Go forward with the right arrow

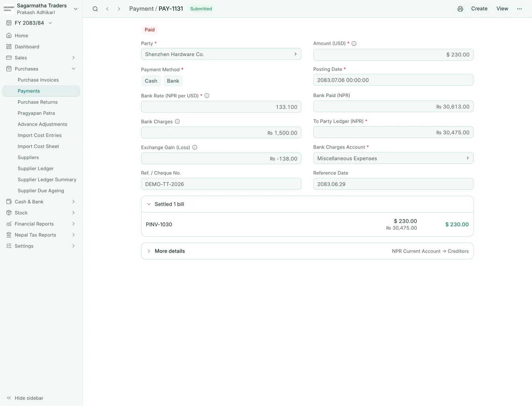tap(119, 9)
